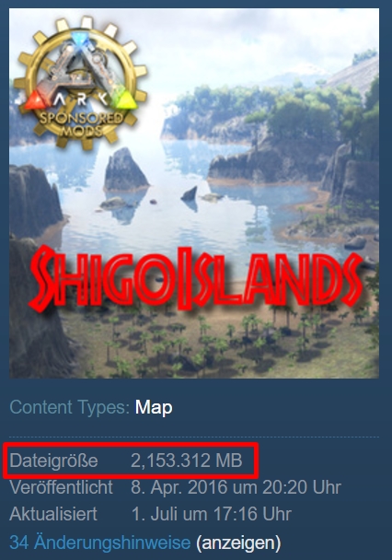The image size is (392, 560).
Task: Select the Map content type
Action: tap(154, 407)
